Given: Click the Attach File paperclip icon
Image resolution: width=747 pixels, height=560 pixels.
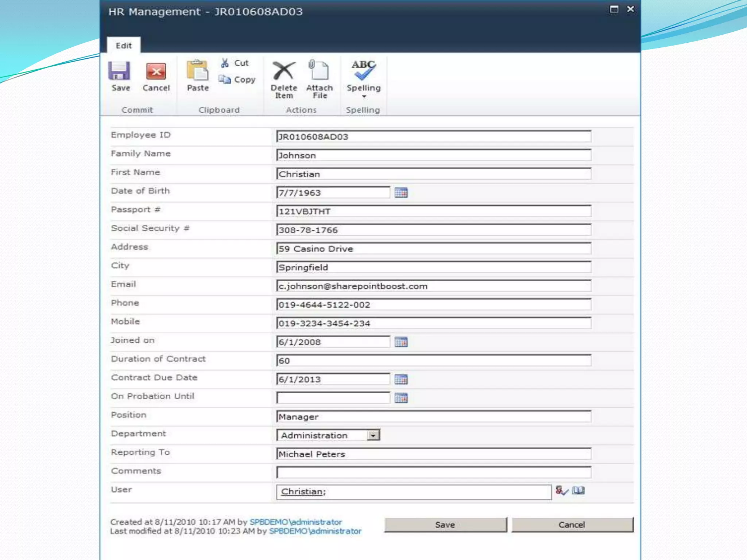Looking at the screenshot, I should click(x=319, y=70).
